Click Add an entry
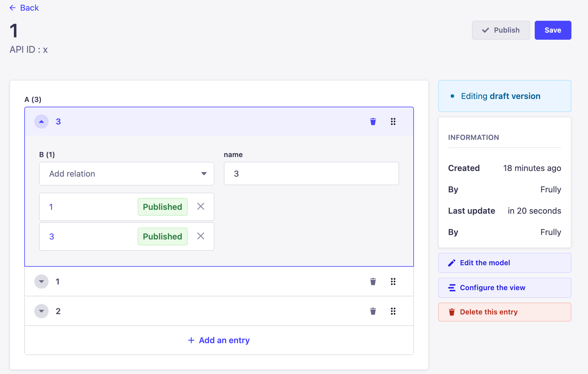Screen dimensions: 588x374 click(x=219, y=340)
